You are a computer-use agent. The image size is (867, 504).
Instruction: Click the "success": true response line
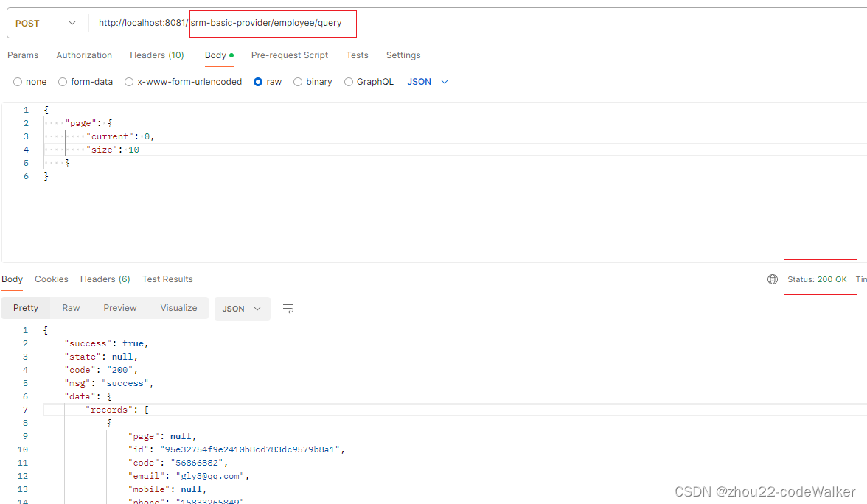(x=106, y=343)
